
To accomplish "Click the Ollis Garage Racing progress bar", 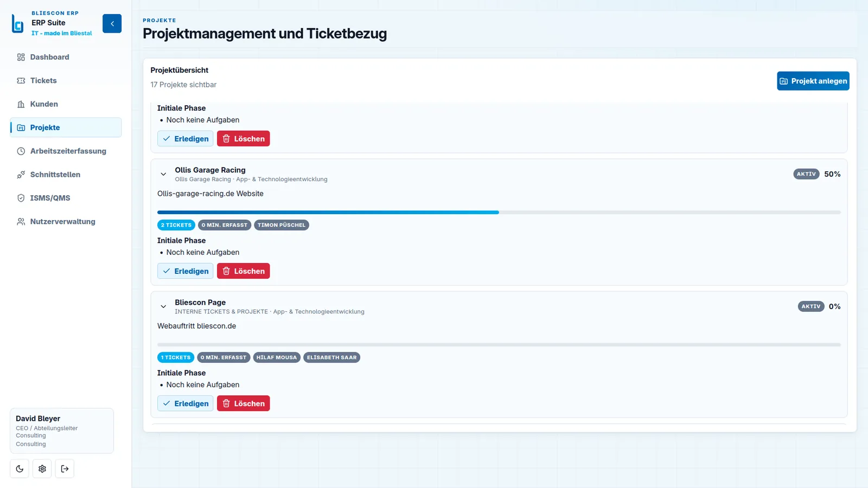I will 499,213.
